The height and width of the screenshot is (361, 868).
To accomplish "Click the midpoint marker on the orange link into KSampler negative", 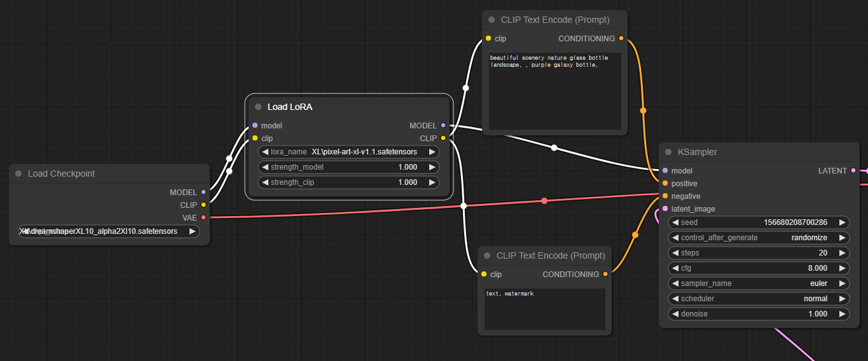I will [635, 235].
